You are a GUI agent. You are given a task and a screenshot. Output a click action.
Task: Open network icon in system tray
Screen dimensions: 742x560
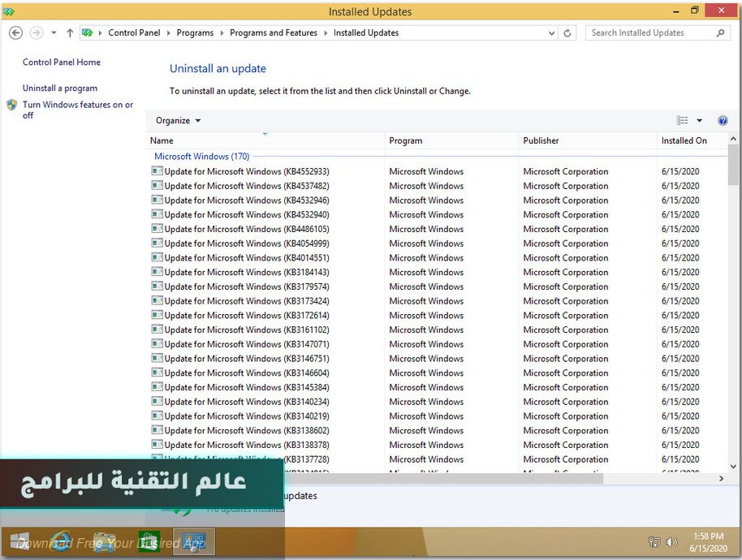pos(654,542)
